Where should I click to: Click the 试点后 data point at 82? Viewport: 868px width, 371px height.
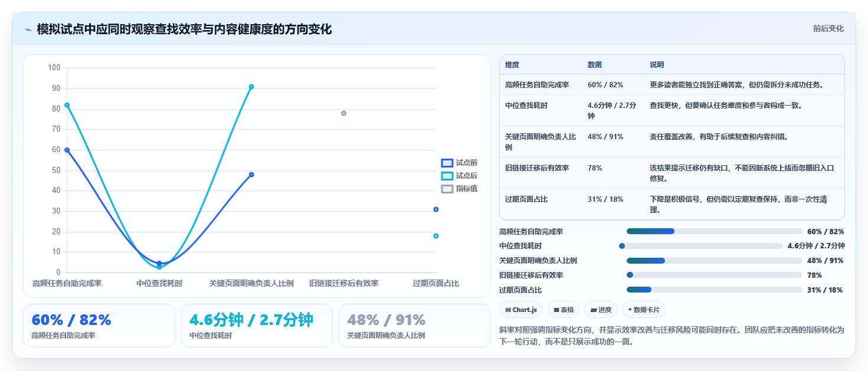[67, 105]
